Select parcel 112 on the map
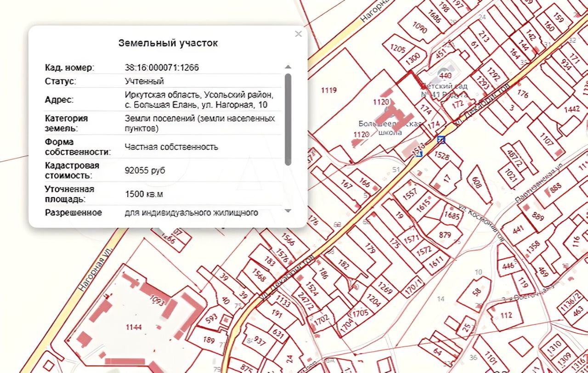 click(x=506, y=315)
